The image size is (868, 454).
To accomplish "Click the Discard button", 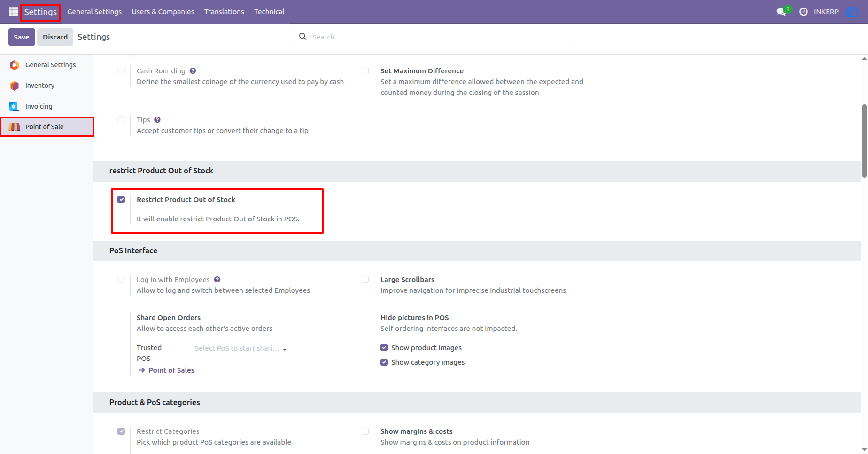I will [x=55, y=37].
